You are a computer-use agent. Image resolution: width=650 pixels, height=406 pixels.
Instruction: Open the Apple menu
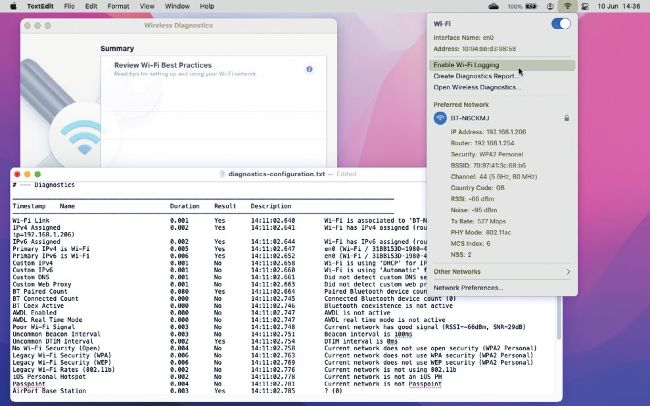13,6
